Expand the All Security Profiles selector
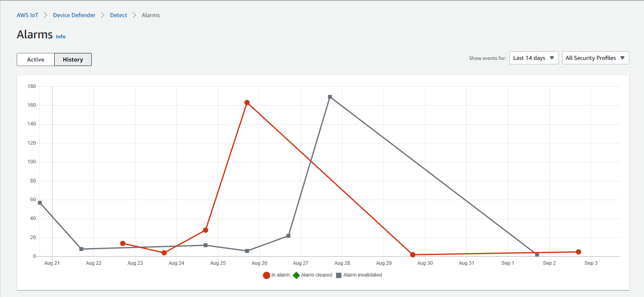Viewport: 644px width, 297px height. pos(595,58)
